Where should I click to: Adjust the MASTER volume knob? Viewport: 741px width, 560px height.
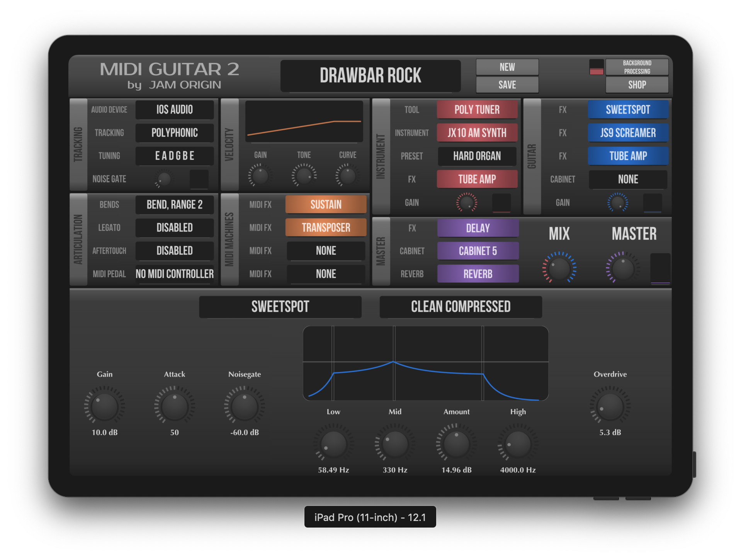(x=622, y=268)
